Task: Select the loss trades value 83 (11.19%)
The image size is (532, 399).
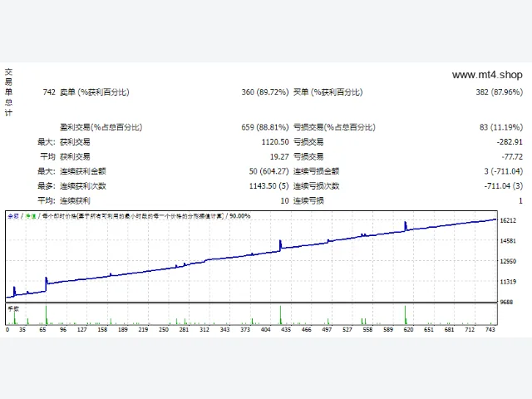Action: (x=500, y=127)
